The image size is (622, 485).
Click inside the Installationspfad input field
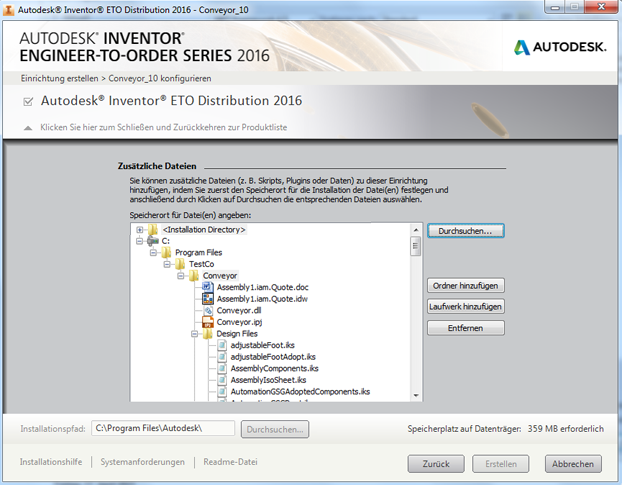click(x=163, y=428)
